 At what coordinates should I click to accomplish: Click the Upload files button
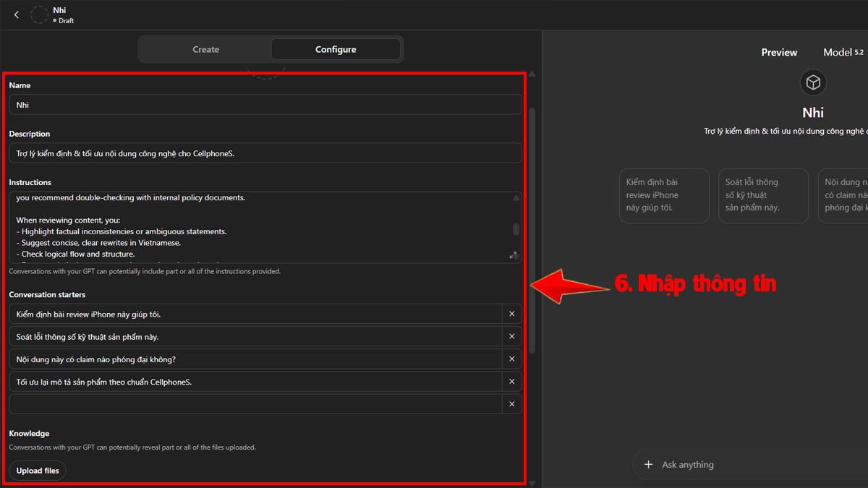pos(38,471)
